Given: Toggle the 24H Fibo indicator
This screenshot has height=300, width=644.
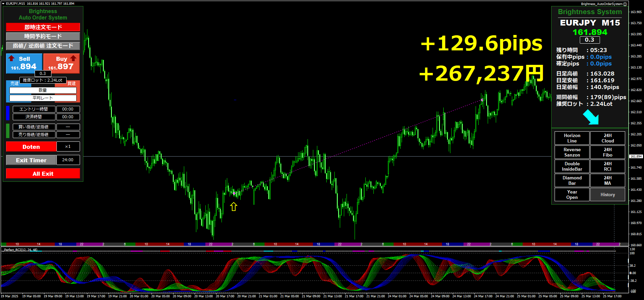Looking at the screenshot, I should tap(607, 152).
